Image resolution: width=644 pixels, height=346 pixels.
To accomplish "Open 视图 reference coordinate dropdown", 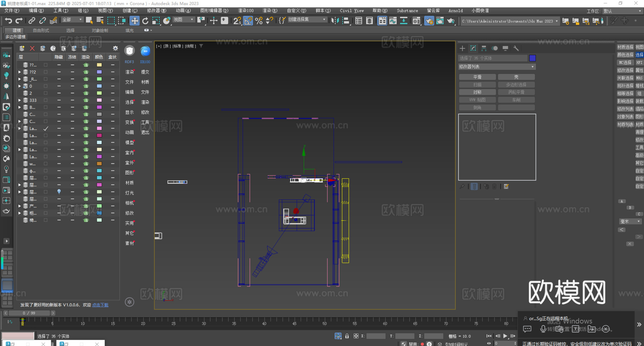I will (184, 20).
